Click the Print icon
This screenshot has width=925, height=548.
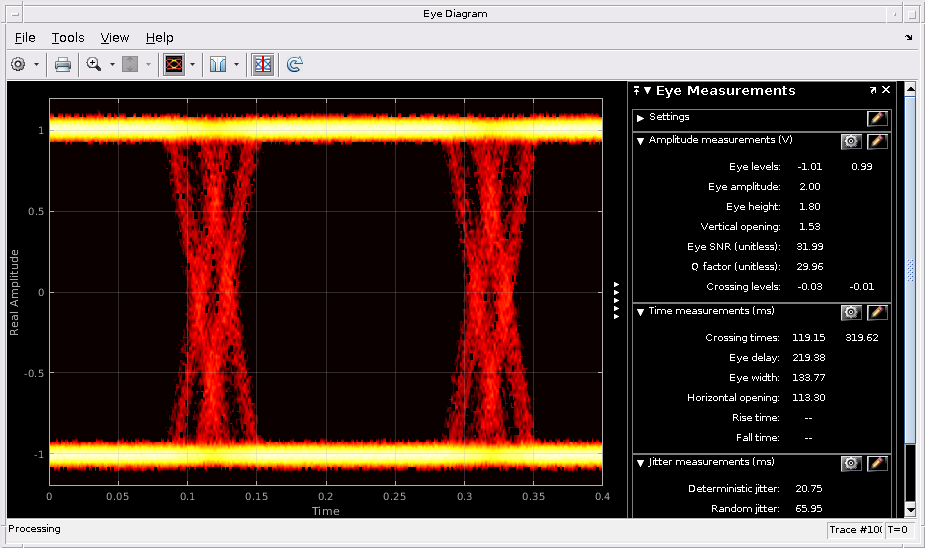coord(63,64)
